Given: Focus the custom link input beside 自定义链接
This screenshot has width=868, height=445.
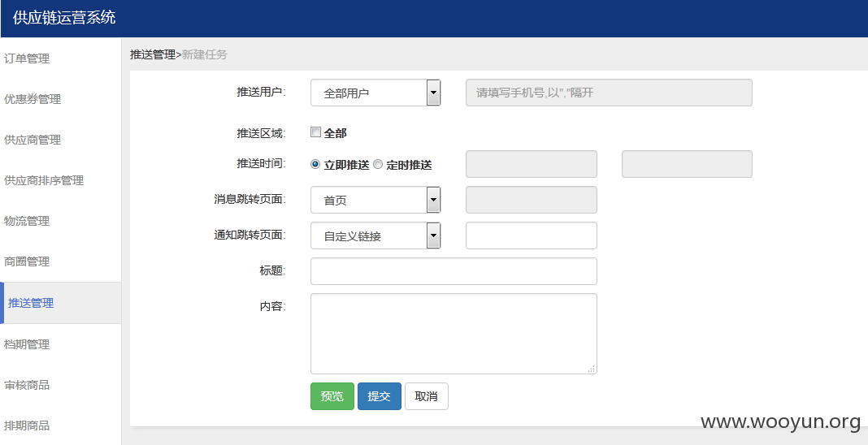Looking at the screenshot, I should pos(532,236).
